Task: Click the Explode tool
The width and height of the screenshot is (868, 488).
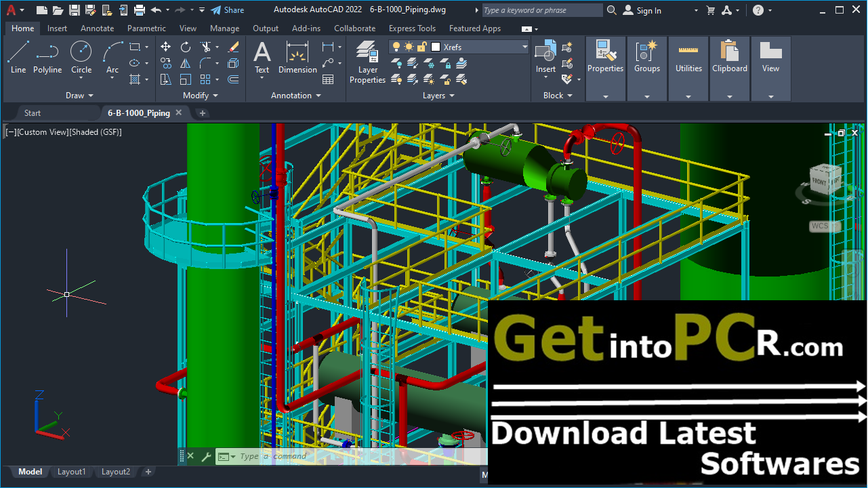Action: tap(233, 63)
